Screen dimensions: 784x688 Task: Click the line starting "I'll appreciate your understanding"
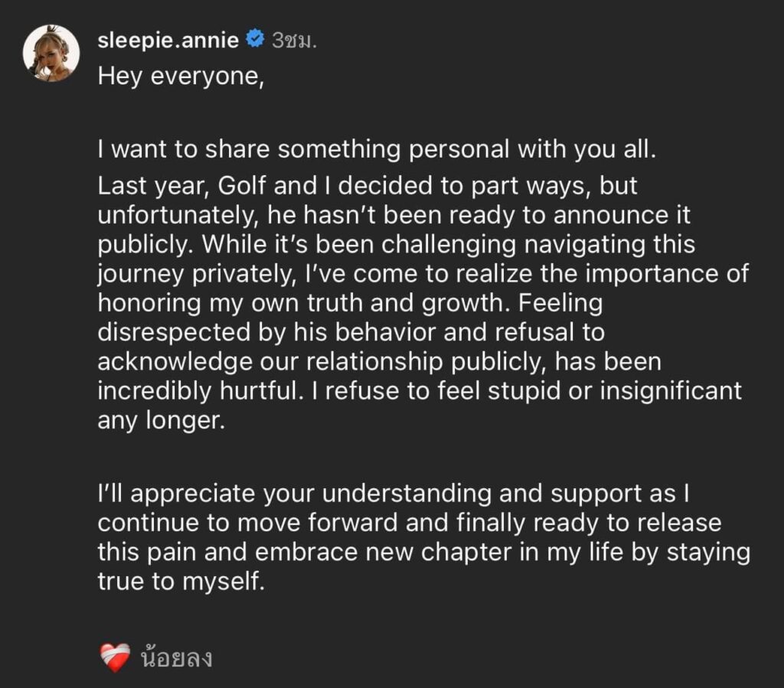(x=394, y=494)
